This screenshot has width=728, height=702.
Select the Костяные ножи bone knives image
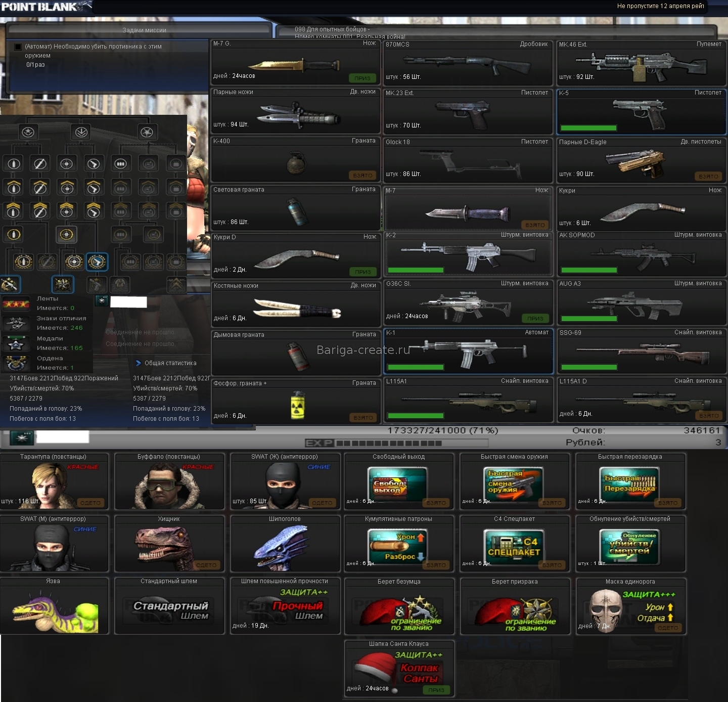pos(297,308)
